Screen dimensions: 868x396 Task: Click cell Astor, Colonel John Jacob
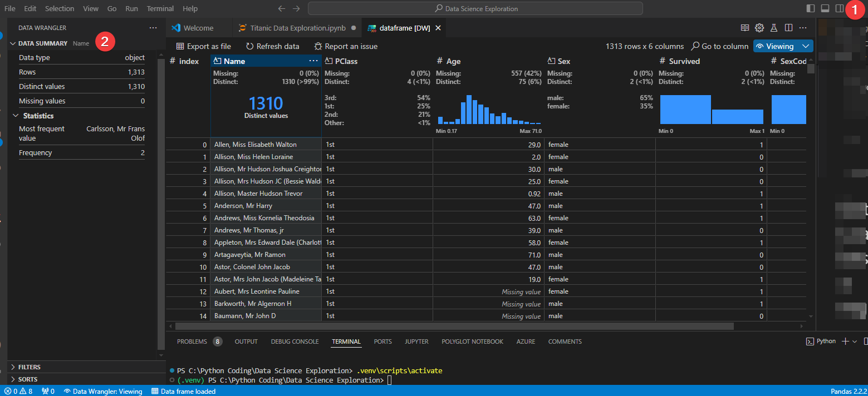[x=266, y=267]
